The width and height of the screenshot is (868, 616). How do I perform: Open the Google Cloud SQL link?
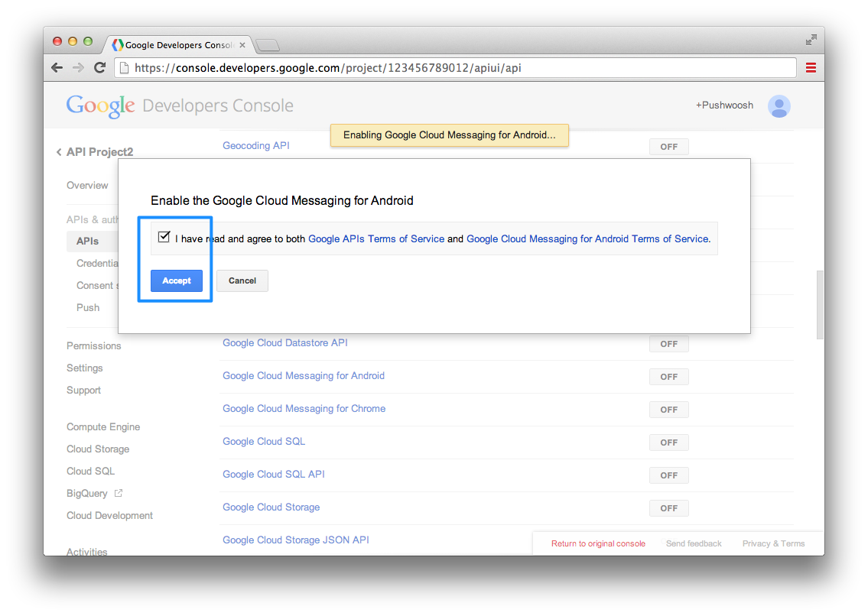[x=264, y=441]
